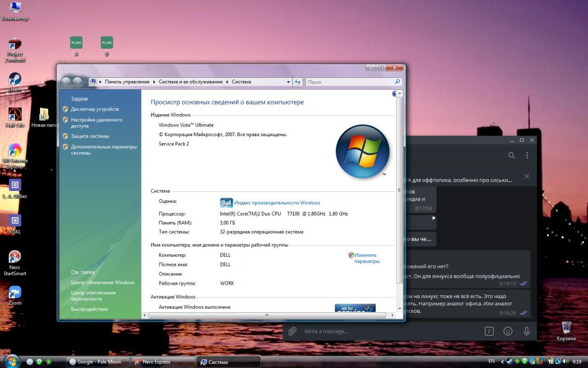The image size is (588, 368).
Task: Open the three-dot menu in Telegram
Action: click(x=527, y=155)
